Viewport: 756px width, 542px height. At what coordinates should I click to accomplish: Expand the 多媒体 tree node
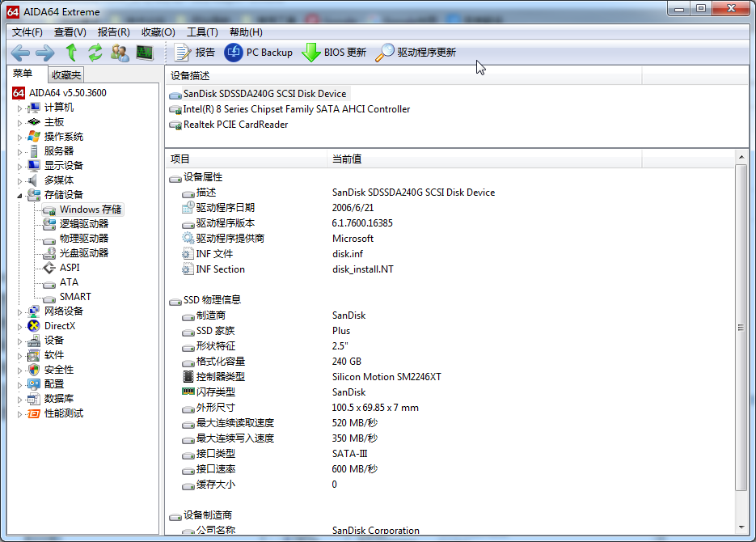point(19,181)
